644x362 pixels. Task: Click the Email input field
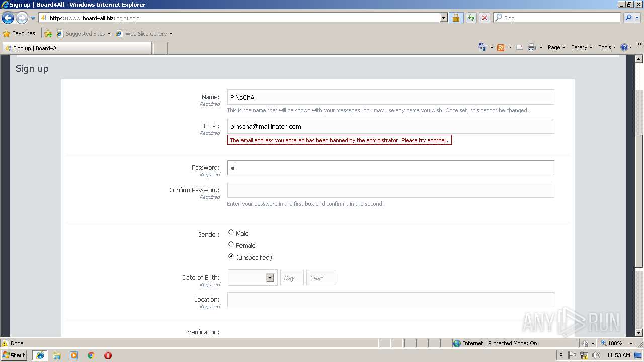390,126
